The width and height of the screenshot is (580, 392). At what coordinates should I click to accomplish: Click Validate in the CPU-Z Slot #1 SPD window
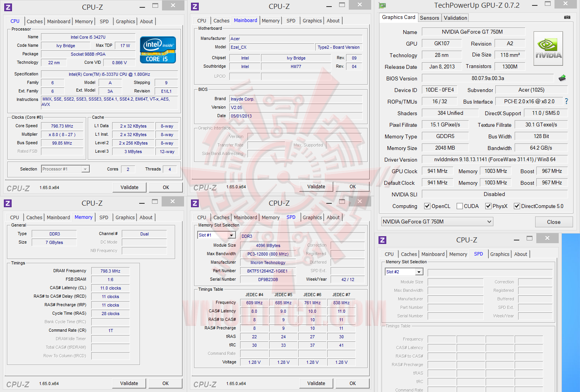point(316,383)
